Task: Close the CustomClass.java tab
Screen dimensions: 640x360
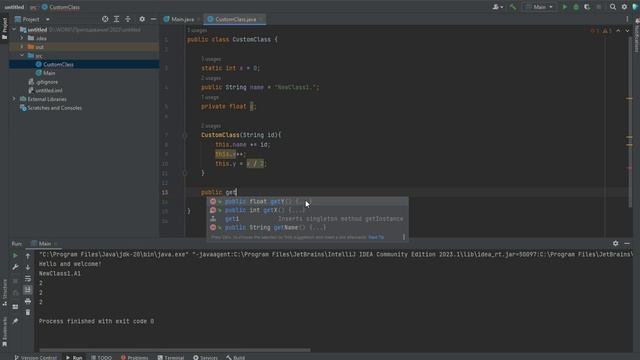Action: 260,19
